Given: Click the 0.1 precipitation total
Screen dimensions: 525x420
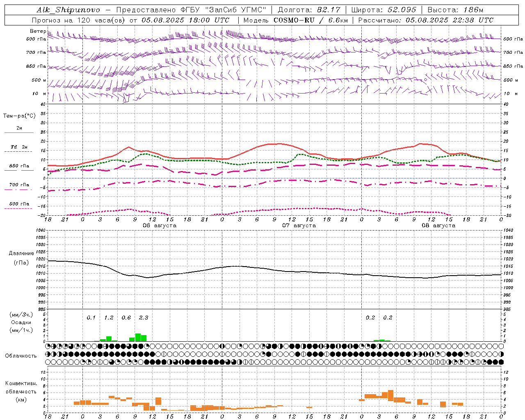Looking at the screenshot, I should tap(91, 317).
